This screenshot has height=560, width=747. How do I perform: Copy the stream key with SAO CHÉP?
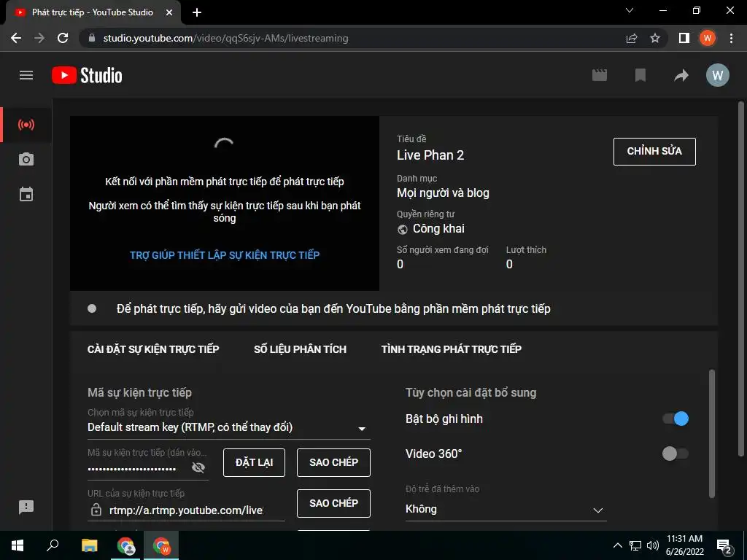(333, 462)
